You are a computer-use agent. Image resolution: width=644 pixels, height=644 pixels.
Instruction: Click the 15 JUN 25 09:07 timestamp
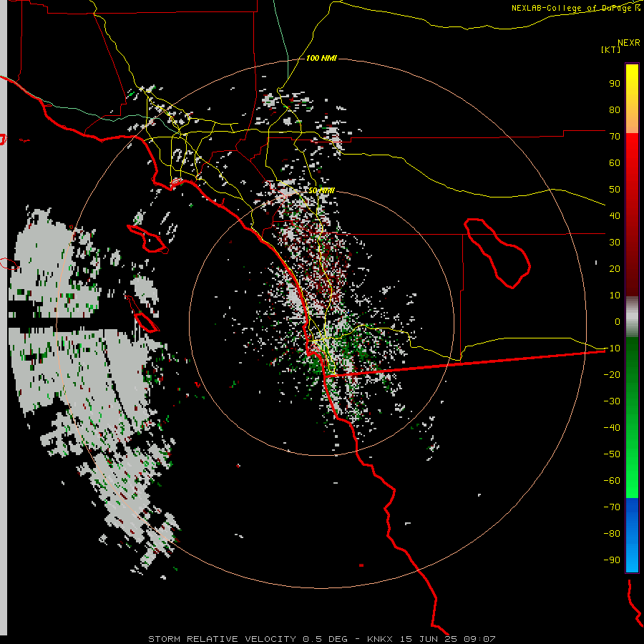pyautogui.click(x=448, y=639)
